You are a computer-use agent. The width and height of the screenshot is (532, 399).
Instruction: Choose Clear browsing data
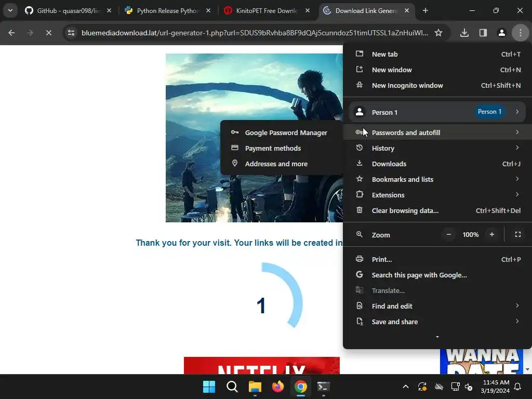437,210
